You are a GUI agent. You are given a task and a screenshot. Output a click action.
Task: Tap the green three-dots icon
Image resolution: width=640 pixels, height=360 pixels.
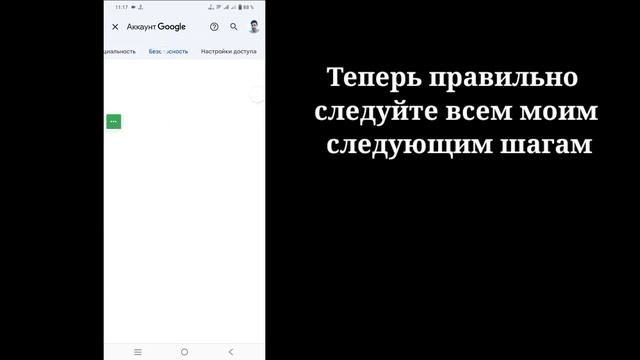113,122
